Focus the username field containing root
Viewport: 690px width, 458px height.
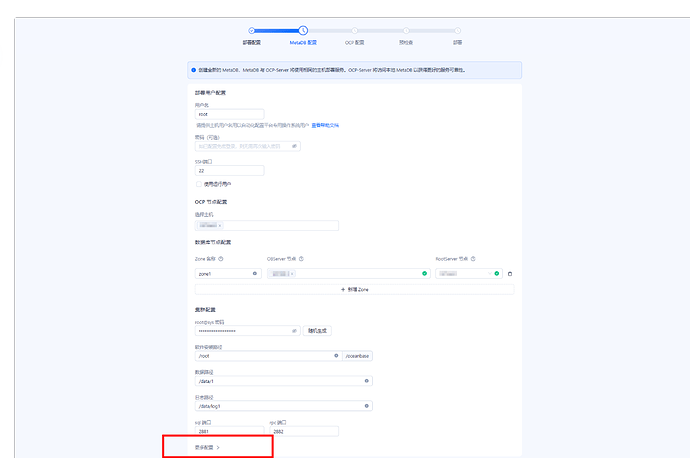pos(229,114)
